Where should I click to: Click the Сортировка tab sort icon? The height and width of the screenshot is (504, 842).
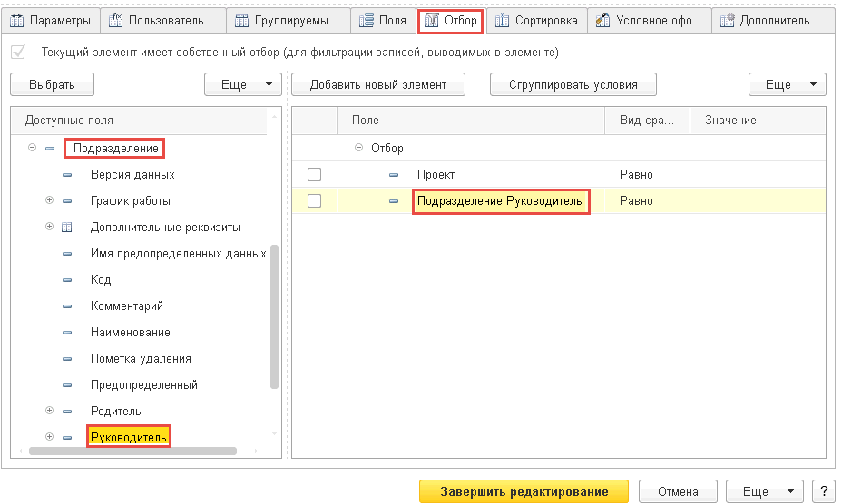[x=502, y=21]
